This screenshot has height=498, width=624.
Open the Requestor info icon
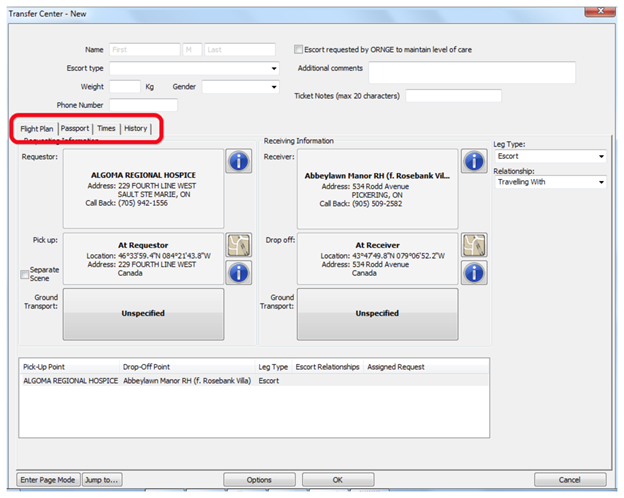click(238, 161)
